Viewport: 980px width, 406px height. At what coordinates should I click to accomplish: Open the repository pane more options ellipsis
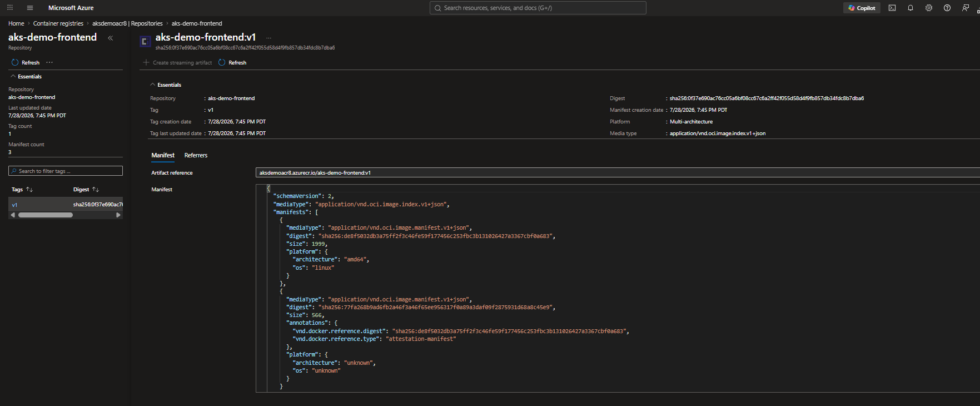[x=49, y=62]
